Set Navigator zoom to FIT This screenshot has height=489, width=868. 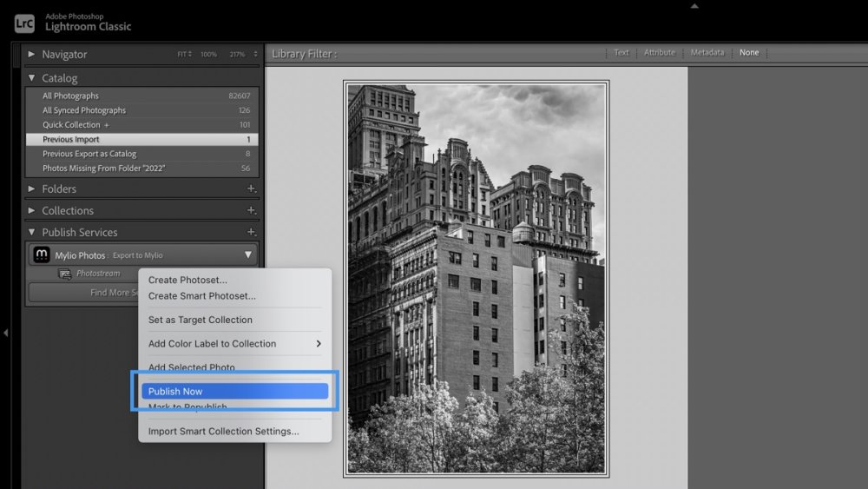(x=183, y=55)
